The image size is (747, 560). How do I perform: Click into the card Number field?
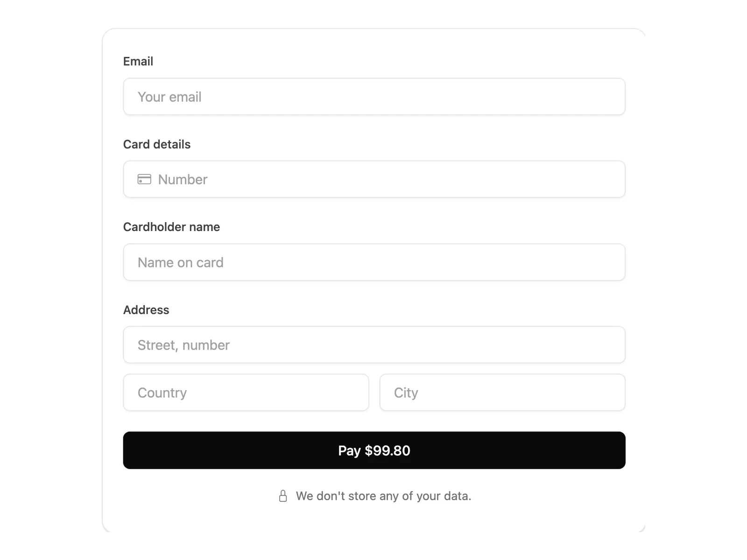[374, 179]
